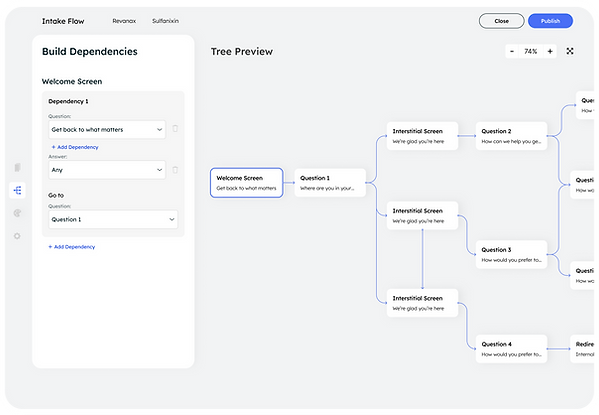Switch to the Revanox tab

click(x=124, y=21)
